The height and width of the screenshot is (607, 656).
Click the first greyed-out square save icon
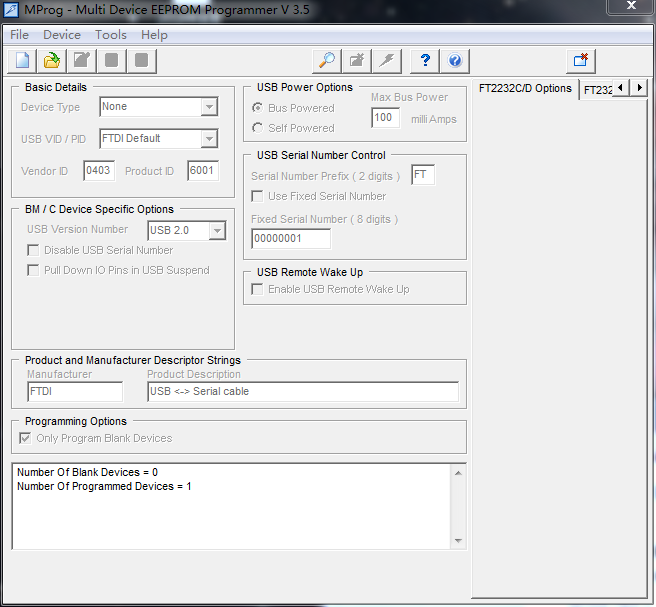(111, 61)
